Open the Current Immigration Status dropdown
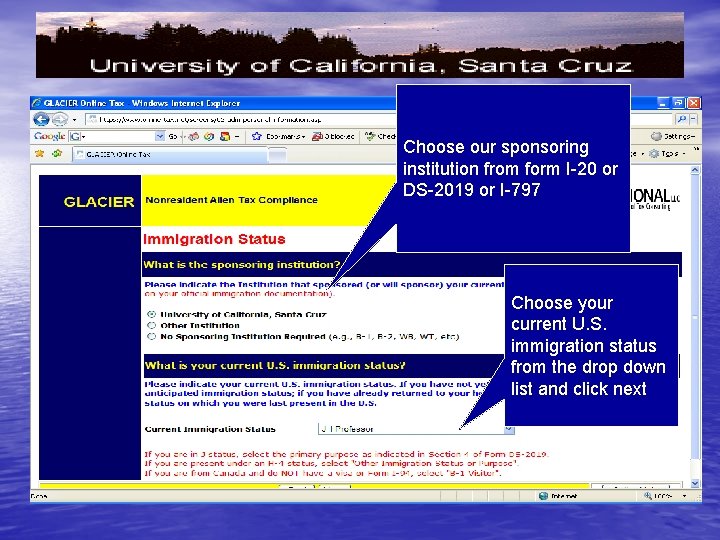Image resolution: width=720 pixels, height=540 pixels. coord(416,429)
